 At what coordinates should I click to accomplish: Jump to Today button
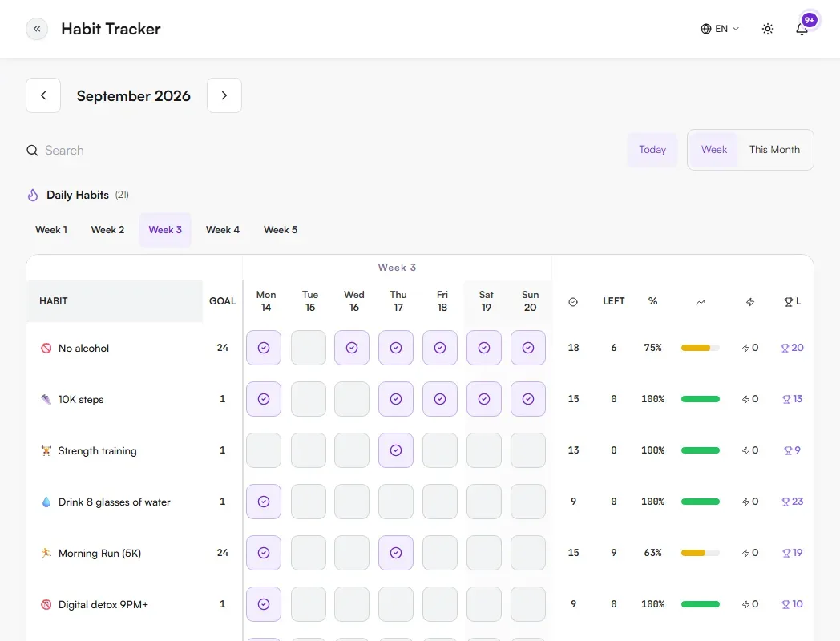click(x=652, y=150)
